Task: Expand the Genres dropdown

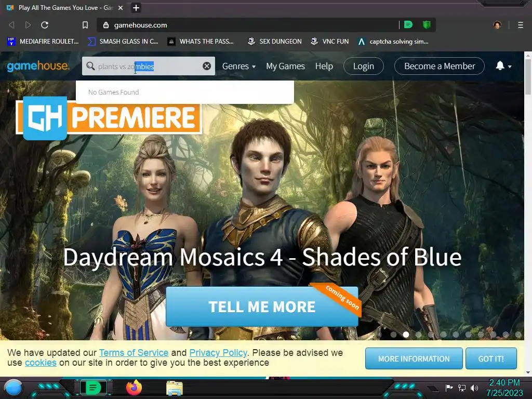Action: pyautogui.click(x=239, y=66)
